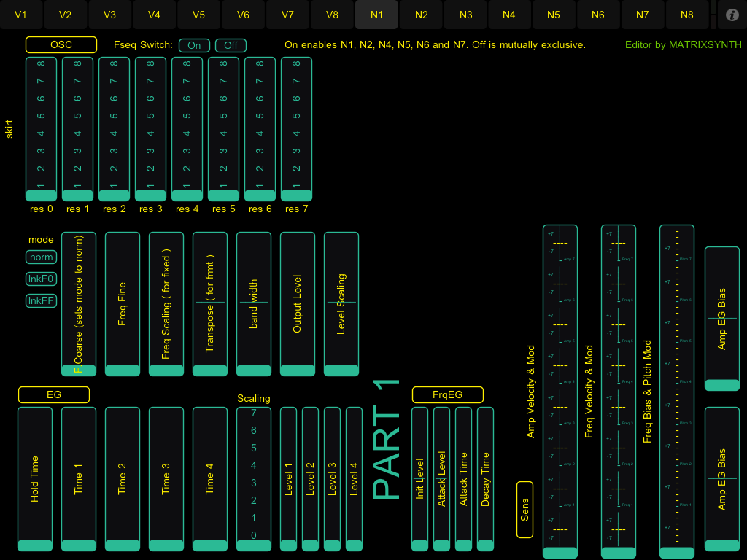Turn the Fseq Switch Off
Image resolution: width=747 pixels, height=560 pixels.
point(231,45)
